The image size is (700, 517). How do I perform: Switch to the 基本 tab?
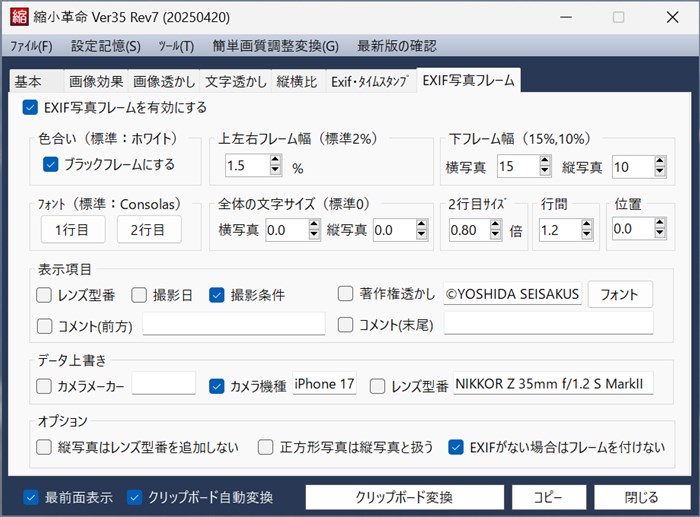click(x=37, y=82)
